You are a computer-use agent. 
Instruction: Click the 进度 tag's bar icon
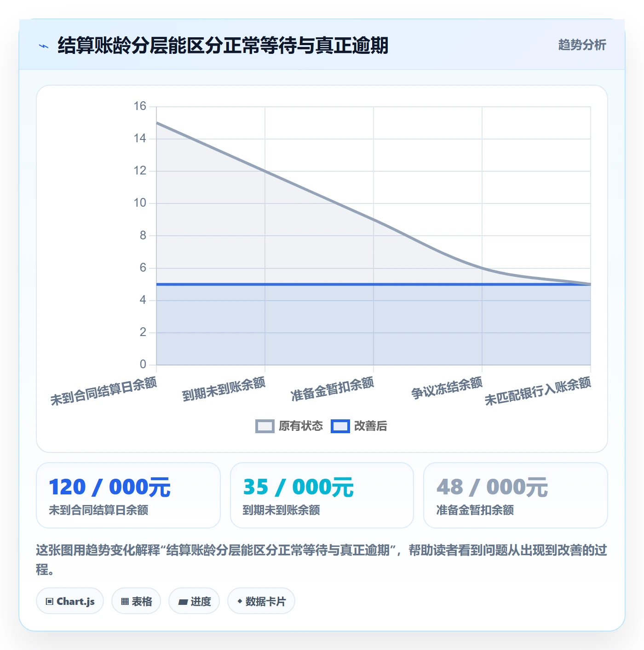point(183,602)
